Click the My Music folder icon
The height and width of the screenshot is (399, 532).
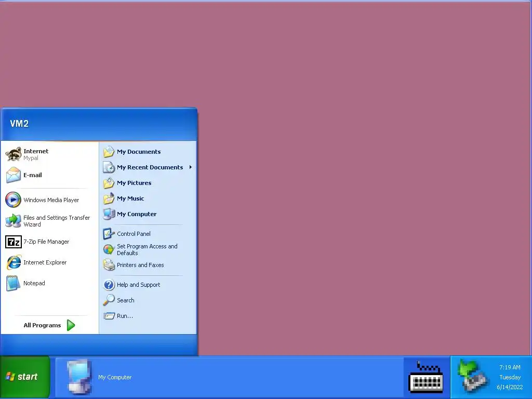point(109,198)
